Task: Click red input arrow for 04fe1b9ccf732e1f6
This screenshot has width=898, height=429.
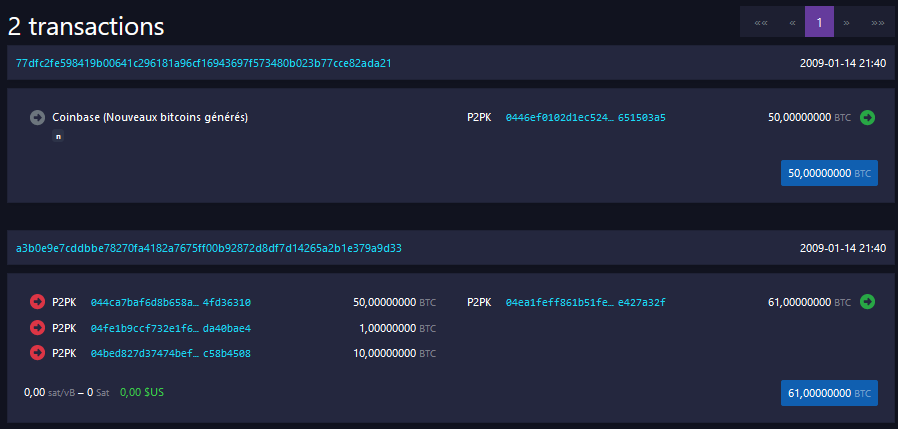Action: 37,328
